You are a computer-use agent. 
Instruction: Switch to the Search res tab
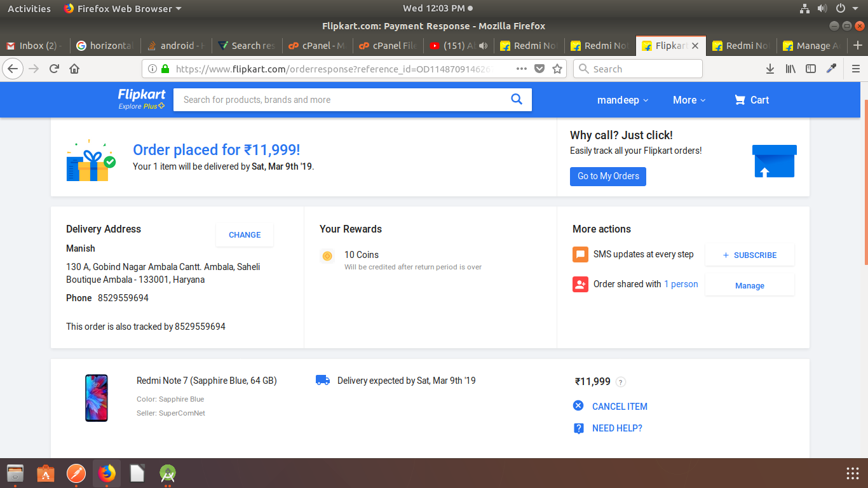[247, 46]
